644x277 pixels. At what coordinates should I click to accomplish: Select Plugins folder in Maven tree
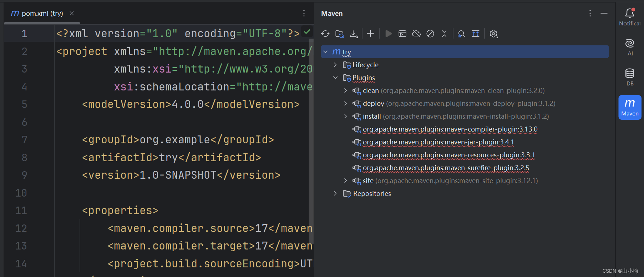point(364,78)
